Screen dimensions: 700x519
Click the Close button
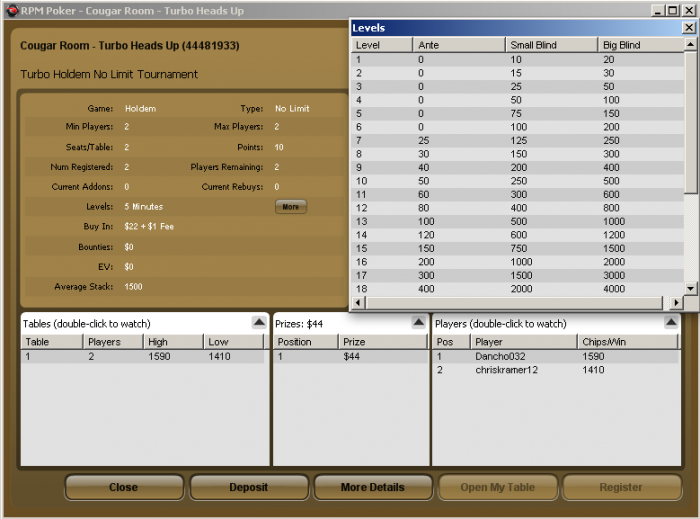pos(124,487)
